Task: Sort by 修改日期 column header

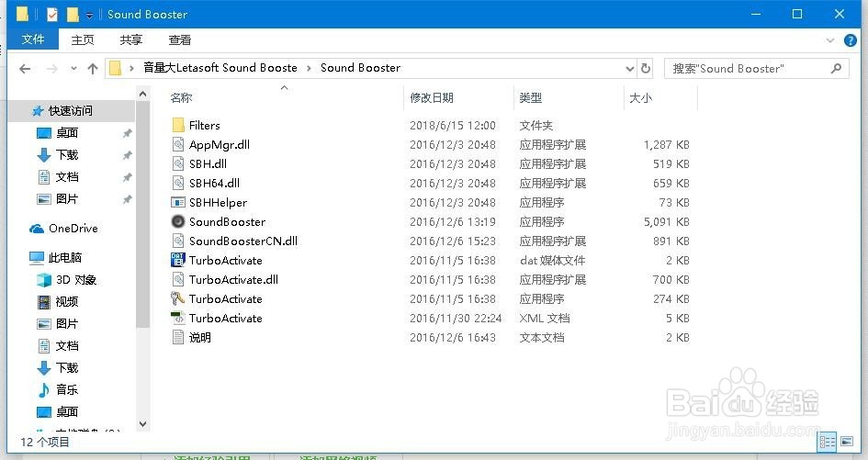Action: tap(432, 98)
